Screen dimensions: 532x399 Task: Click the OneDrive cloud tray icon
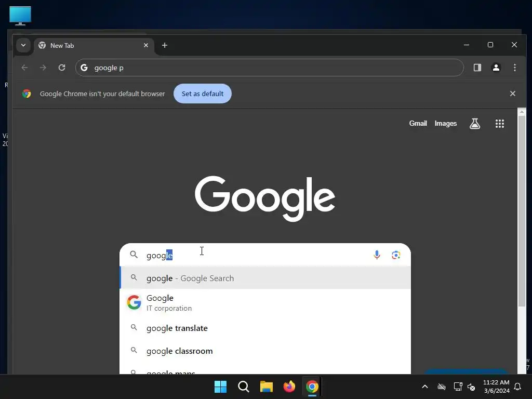pos(442,387)
